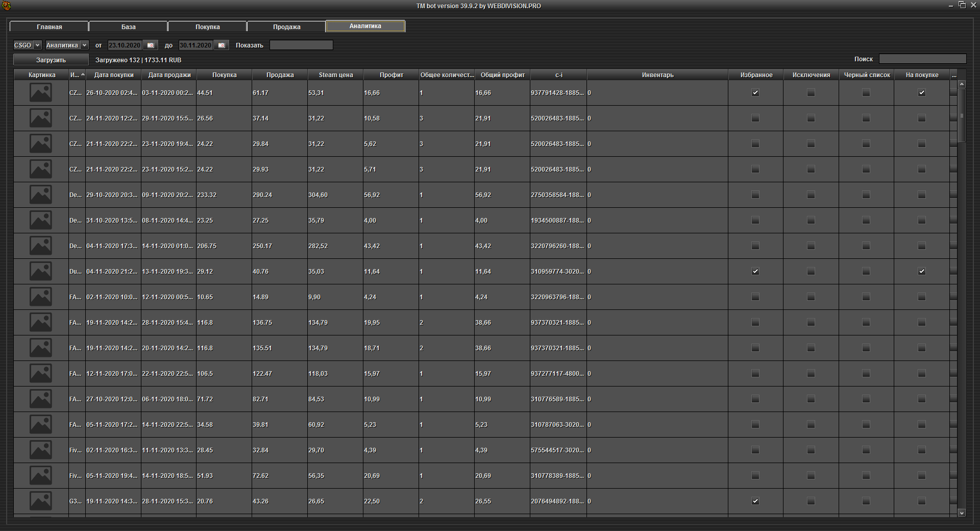The width and height of the screenshot is (980, 531).
Task: Open the Продажа tab
Action: click(x=286, y=27)
